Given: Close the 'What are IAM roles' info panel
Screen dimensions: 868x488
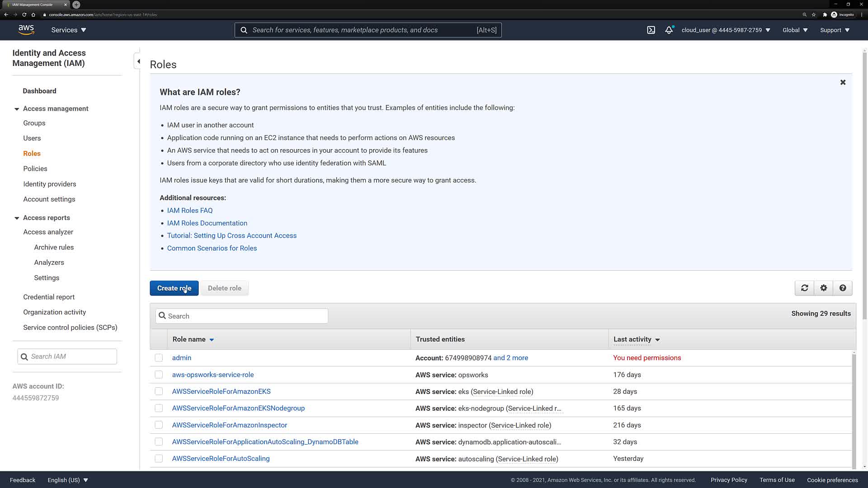Looking at the screenshot, I should click(x=843, y=83).
